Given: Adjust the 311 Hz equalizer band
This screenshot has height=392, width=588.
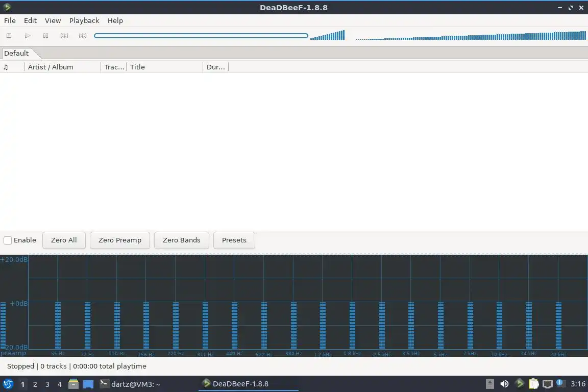Looking at the screenshot, I should click(205, 326).
